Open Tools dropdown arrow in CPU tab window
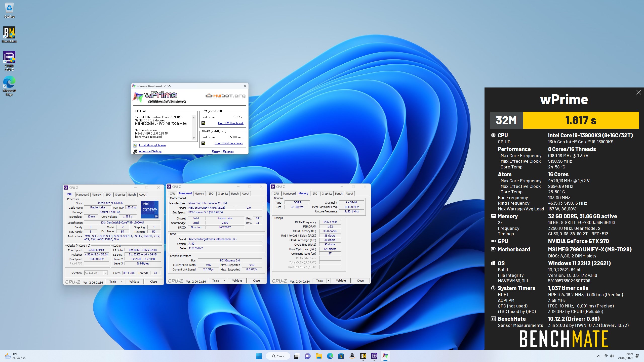644x362 pixels. click(x=122, y=282)
